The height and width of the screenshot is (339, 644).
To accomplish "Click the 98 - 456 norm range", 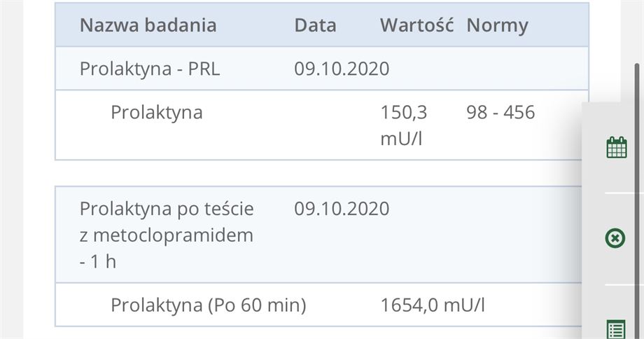I will [500, 112].
